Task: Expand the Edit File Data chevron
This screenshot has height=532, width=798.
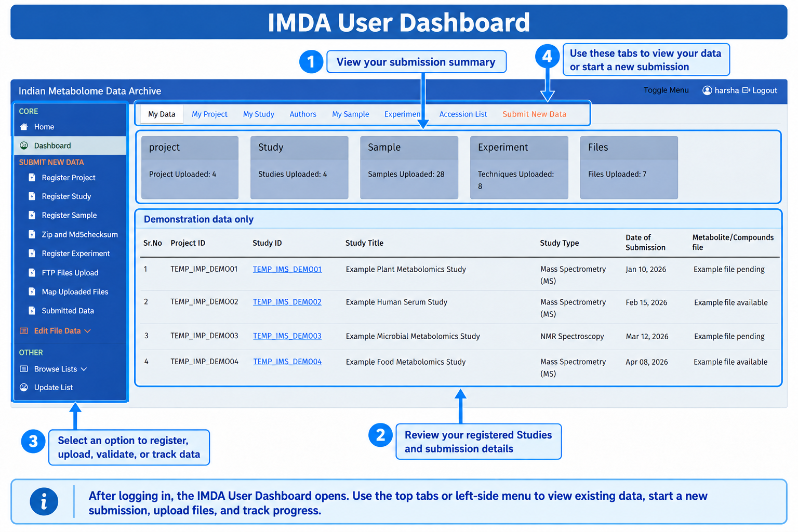Action: [87, 331]
